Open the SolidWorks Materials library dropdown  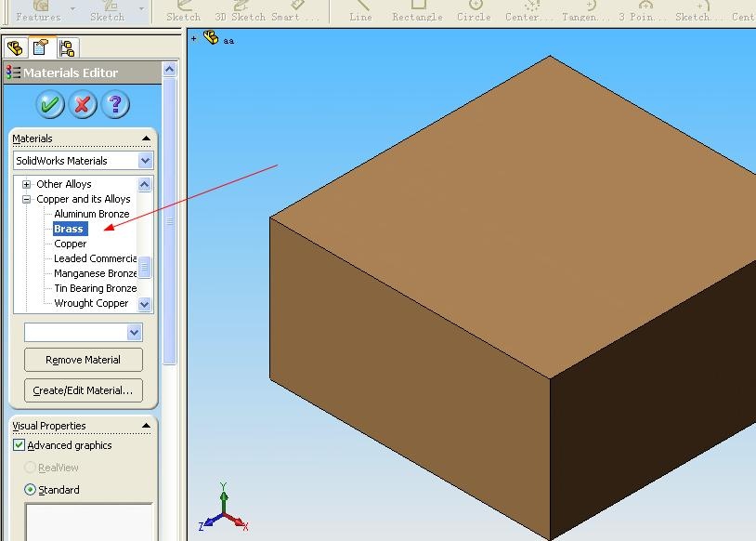[x=145, y=161]
